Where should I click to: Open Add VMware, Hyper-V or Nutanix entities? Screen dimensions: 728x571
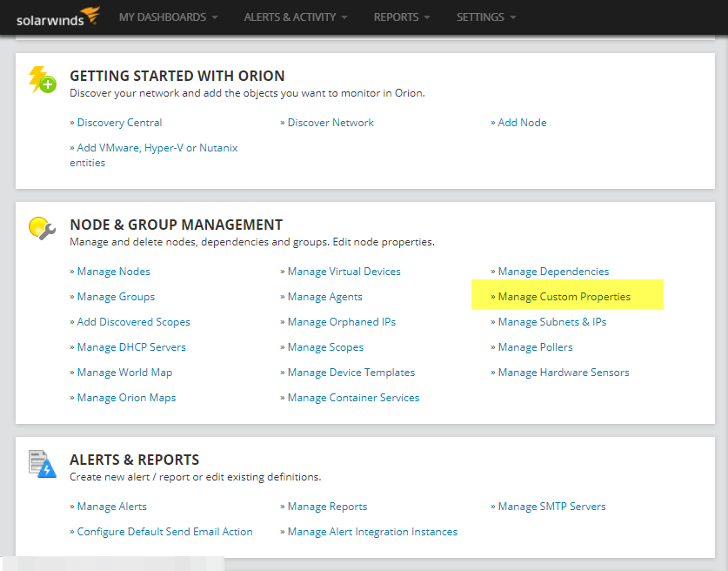click(x=154, y=155)
